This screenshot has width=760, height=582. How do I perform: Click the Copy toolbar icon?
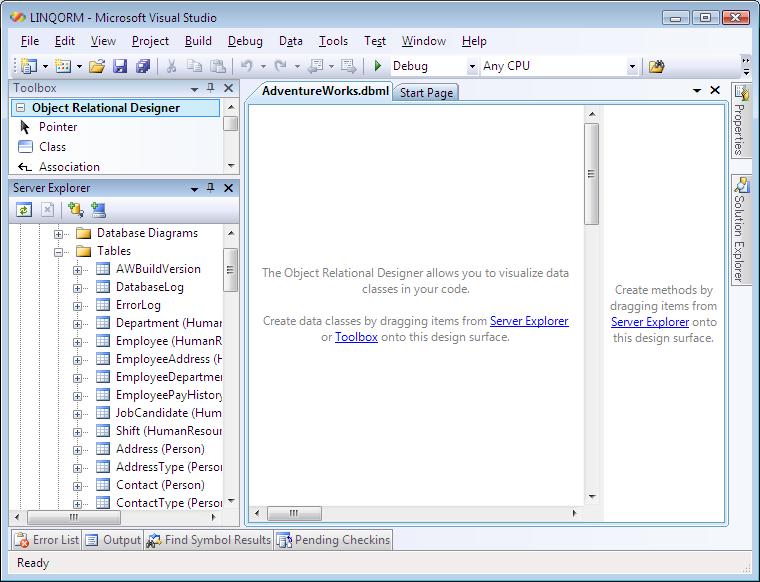[x=194, y=66]
